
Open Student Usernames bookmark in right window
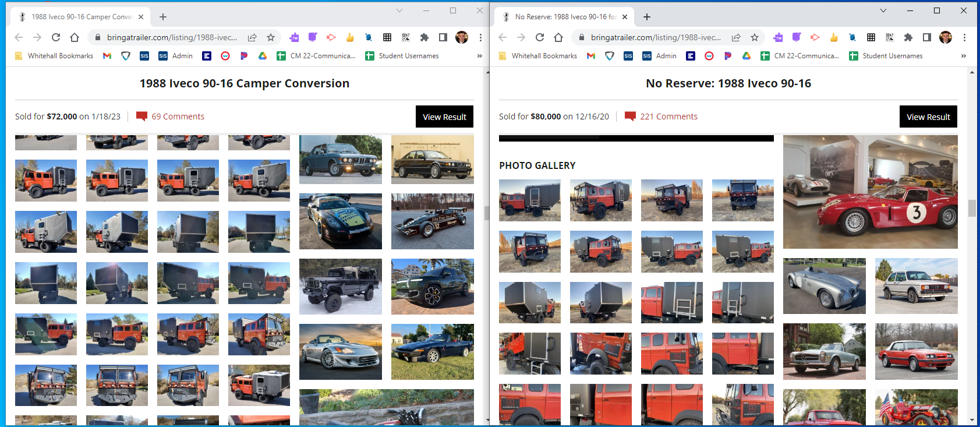tap(886, 56)
